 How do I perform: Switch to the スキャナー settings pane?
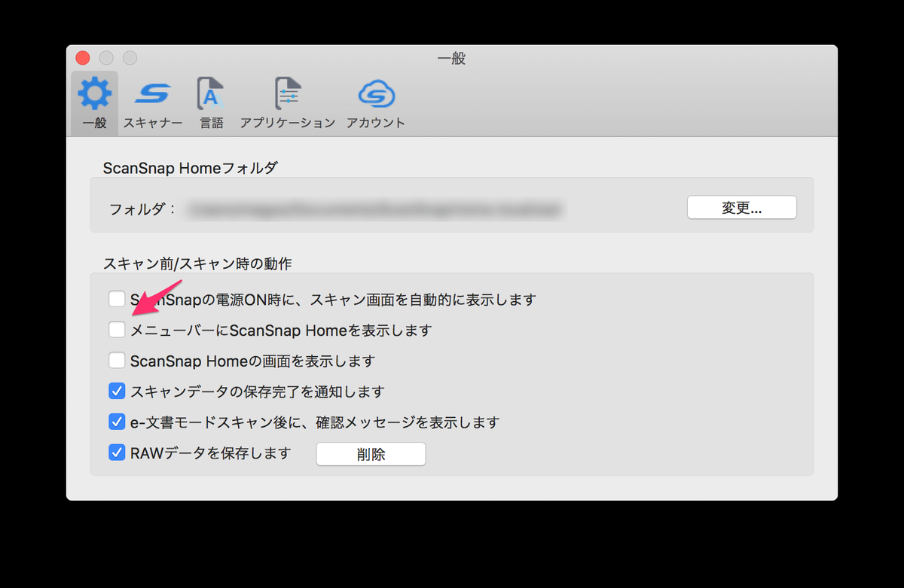coord(153,102)
